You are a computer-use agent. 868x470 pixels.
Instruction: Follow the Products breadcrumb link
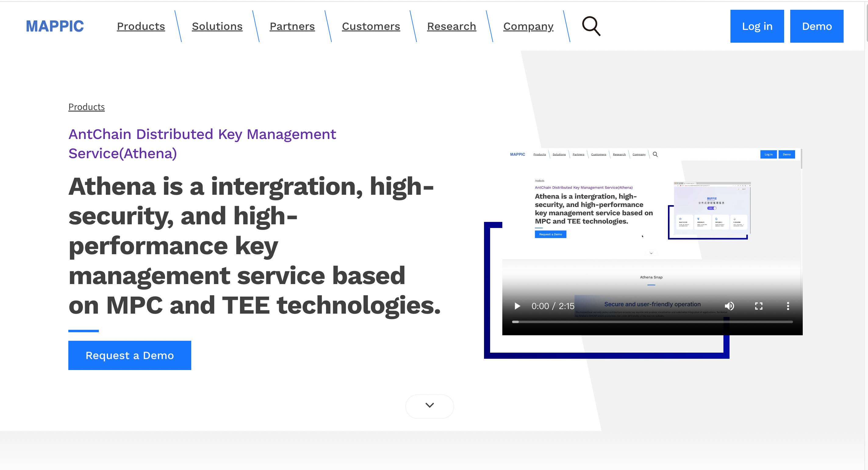point(87,107)
